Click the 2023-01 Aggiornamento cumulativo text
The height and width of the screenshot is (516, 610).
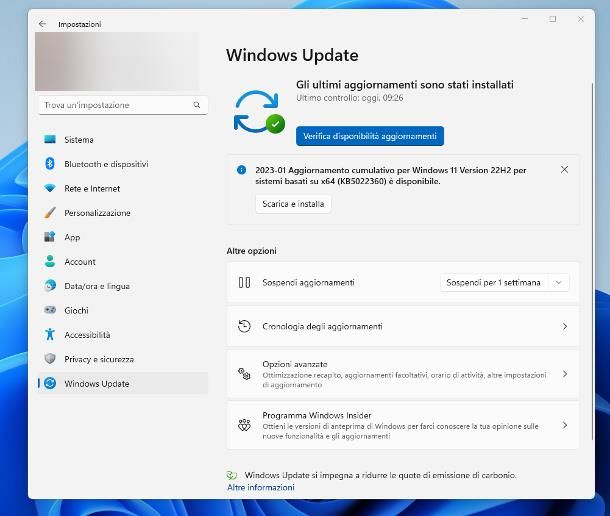tap(391, 176)
